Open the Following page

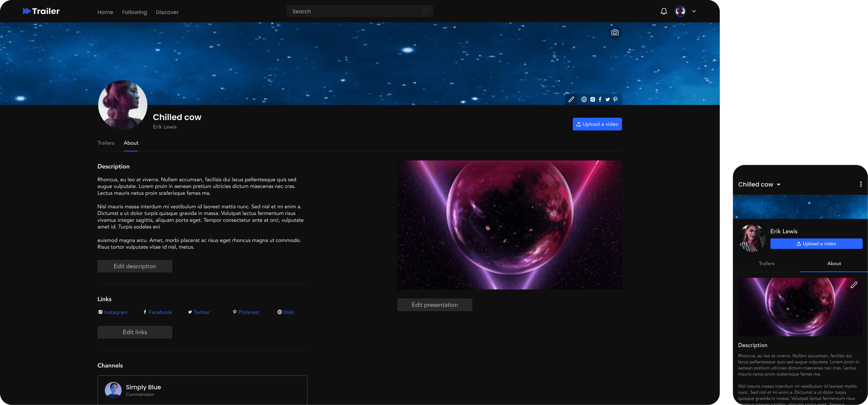click(134, 12)
